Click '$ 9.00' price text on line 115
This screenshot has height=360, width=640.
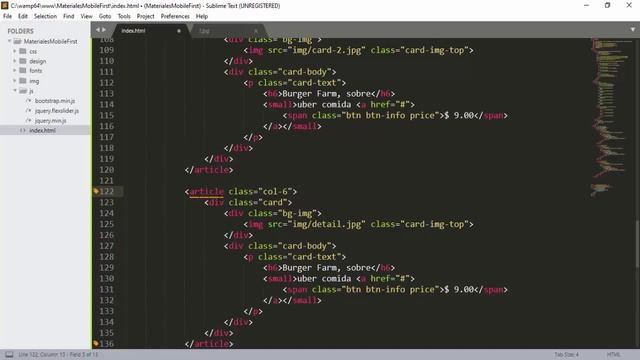(x=459, y=115)
